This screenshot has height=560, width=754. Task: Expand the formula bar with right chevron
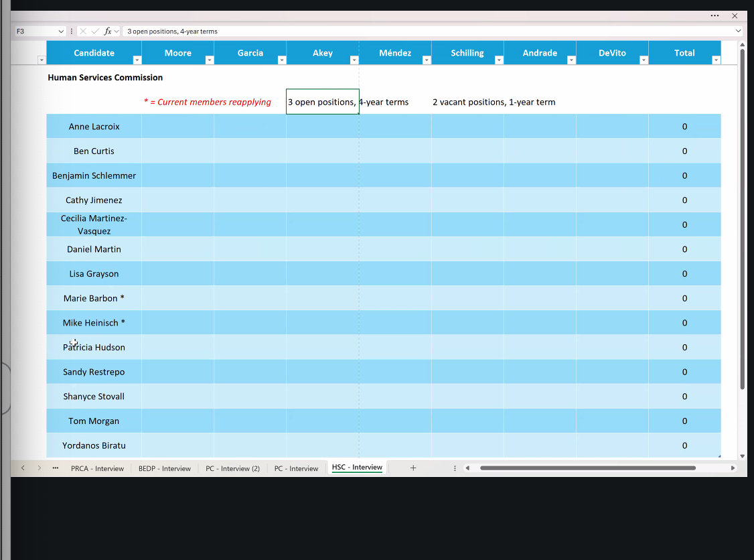[x=738, y=31]
